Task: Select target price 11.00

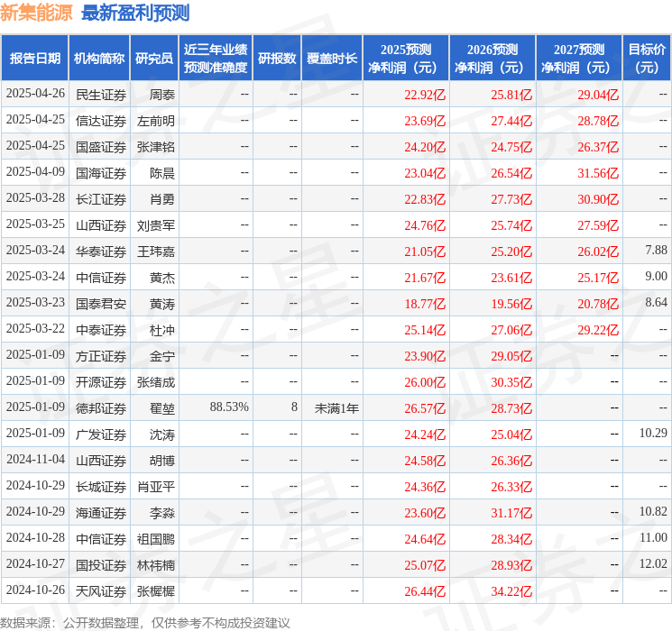Action: tap(653, 537)
